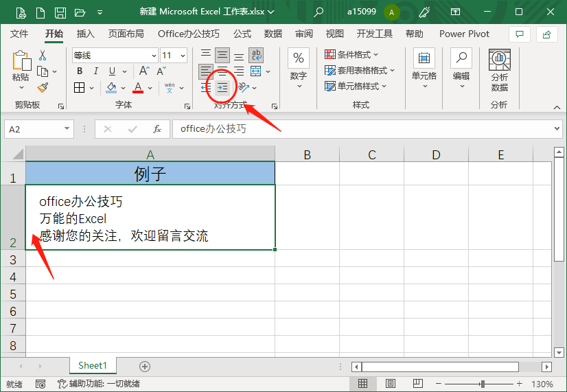Screen dimensions: 567x392
Task: Expand merge cells dropdown arrow
Action: pos(268,71)
